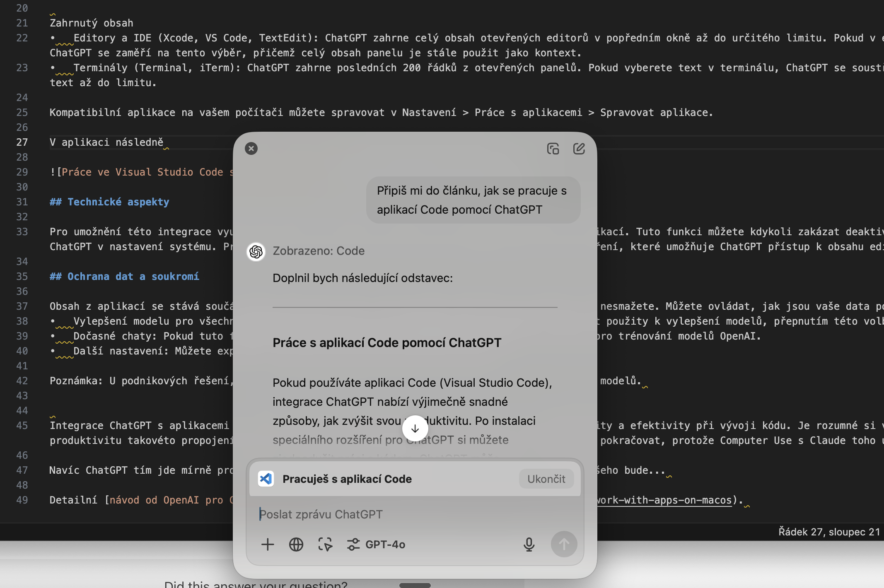Open the ChatGPT main window icon
884x588 pixels.
[553, 149]
